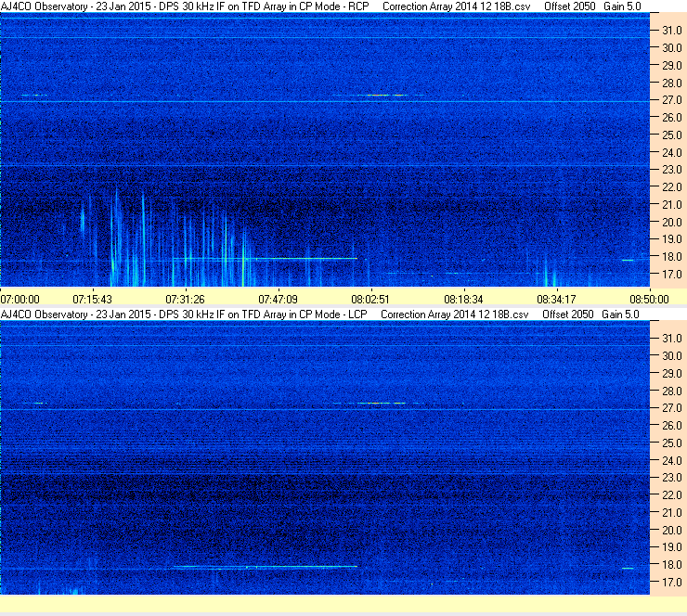This screenshot has height=616, width=687.
Task: Click 26.0 on the LCP frequency axis
Action: [671, 426]
